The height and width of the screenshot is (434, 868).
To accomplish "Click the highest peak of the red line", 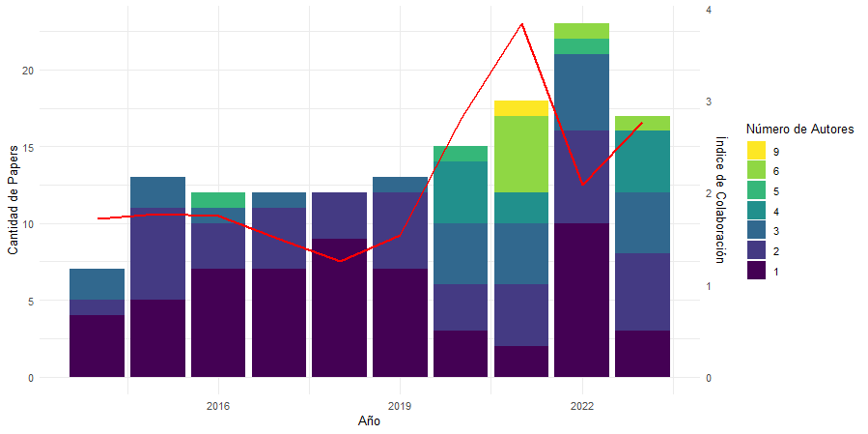I will 521,24.
